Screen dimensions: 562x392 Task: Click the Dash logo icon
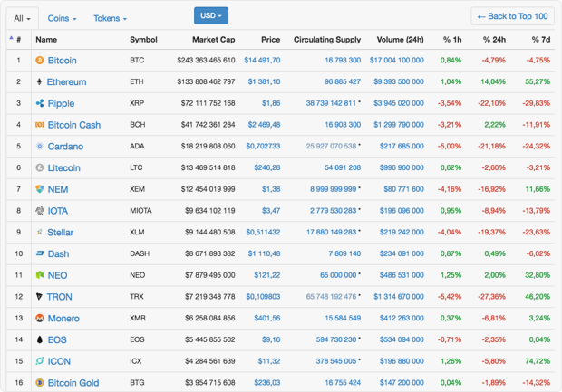click(39, 253)
